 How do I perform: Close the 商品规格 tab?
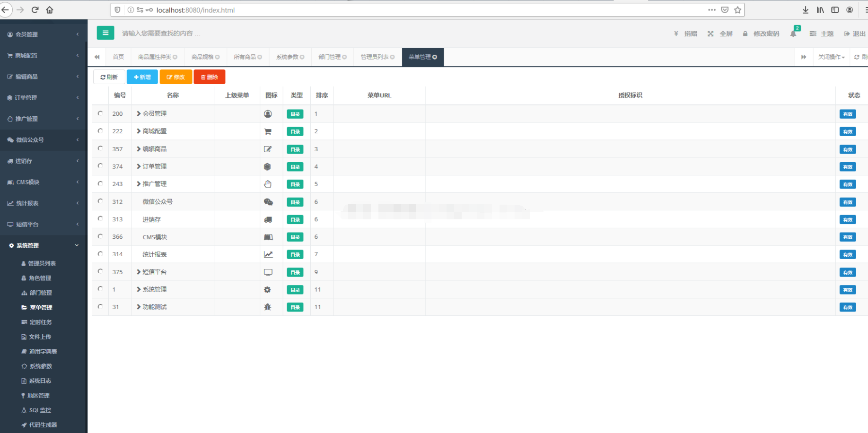click(218, 57)
